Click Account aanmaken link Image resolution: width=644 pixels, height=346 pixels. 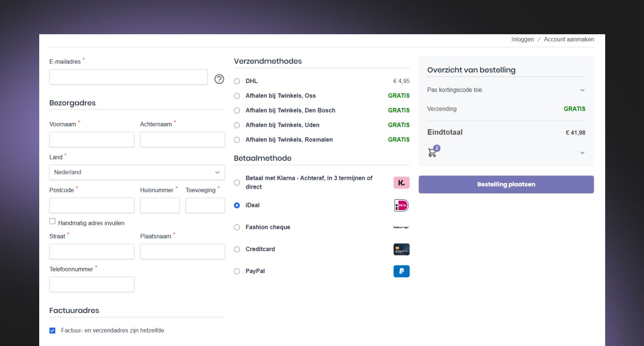[569, 39]
